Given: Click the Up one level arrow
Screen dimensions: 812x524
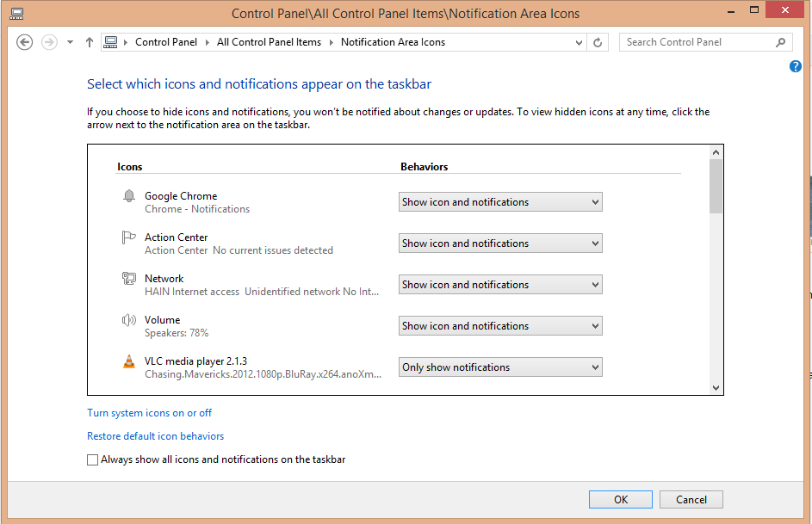Looking at the screenshot, I should click(90, 42).
